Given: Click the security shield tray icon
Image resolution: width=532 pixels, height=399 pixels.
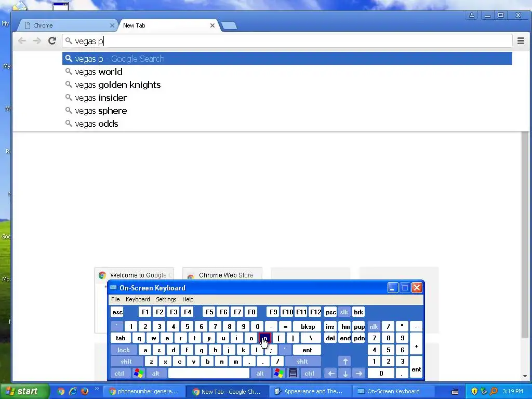Looking at the screenshot, I should coord(474,392).
